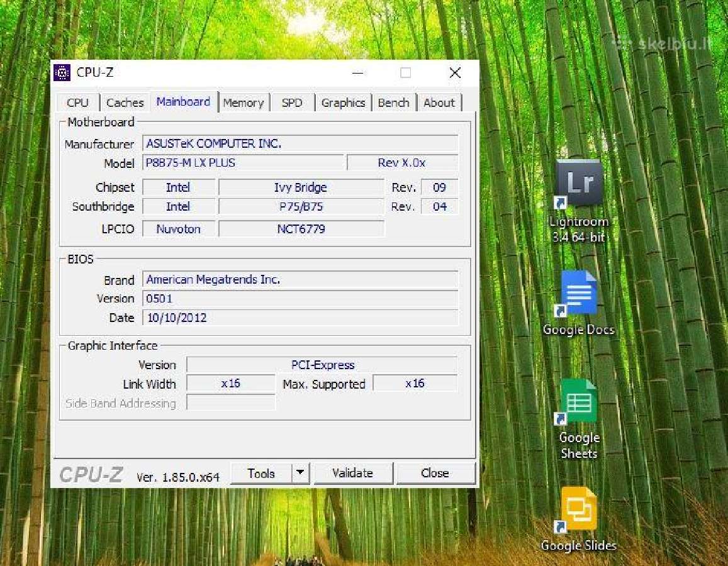Minimize the CPU-Z window
Image resolution: width=728 pixels, height=566 pixels.
[358, 72]
